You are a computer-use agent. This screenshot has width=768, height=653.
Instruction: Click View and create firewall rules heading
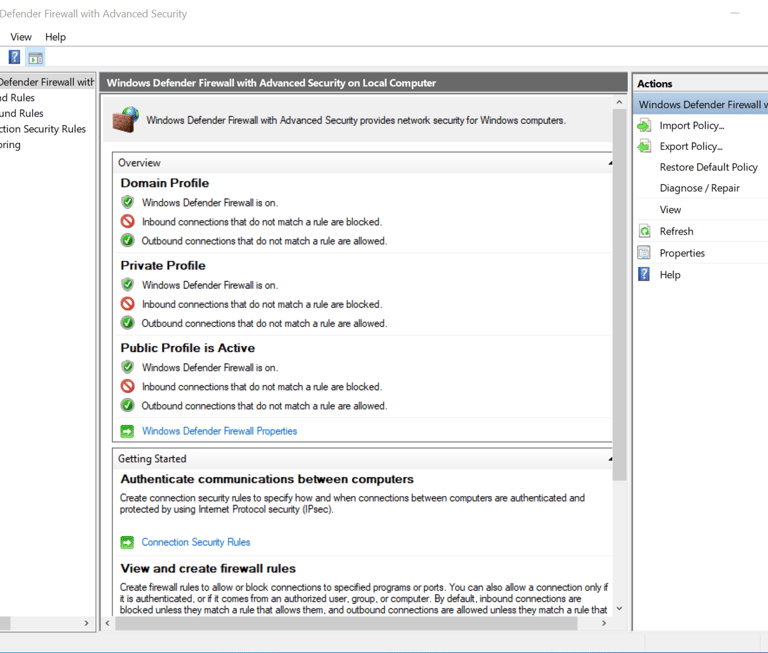pos(208,568)
